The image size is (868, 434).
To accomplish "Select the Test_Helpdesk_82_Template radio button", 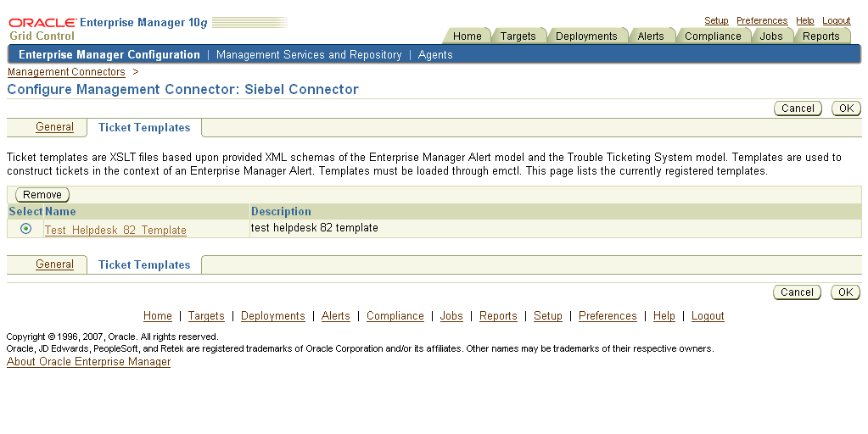I will click(25, 228).
